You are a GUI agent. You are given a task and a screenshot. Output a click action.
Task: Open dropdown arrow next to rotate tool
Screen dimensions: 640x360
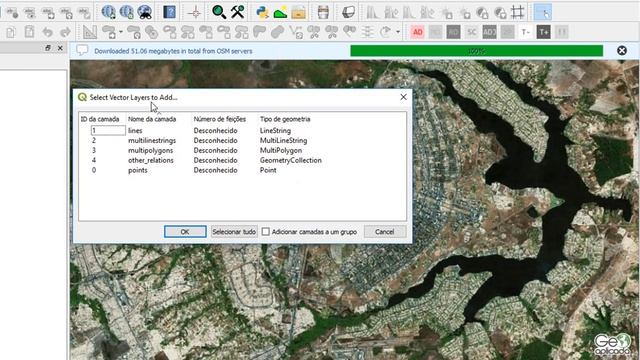tap(398, 32)
